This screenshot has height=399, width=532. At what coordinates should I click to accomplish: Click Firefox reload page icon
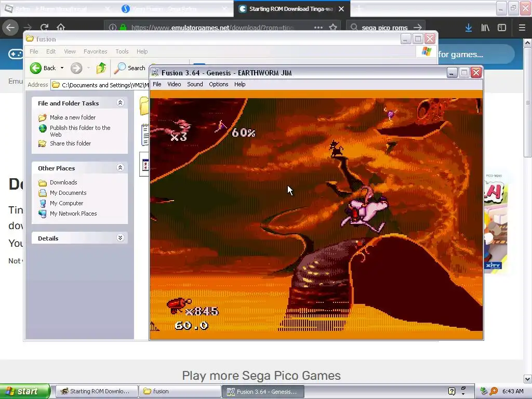pyautogui.click(x=44, y=27)
